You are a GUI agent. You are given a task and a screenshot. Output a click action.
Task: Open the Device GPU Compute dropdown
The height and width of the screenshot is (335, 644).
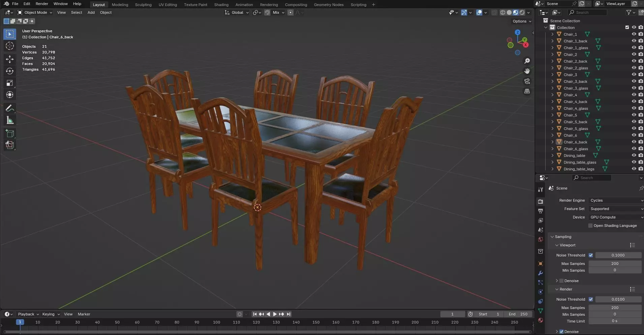click(616, 217)
